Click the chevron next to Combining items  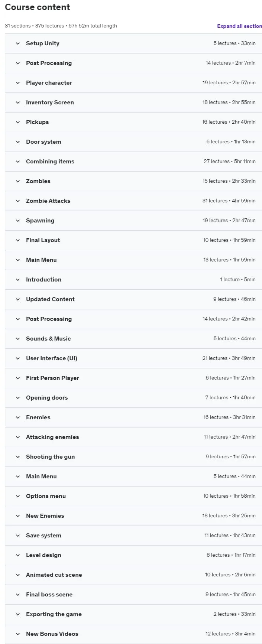(x=17, y=162)
